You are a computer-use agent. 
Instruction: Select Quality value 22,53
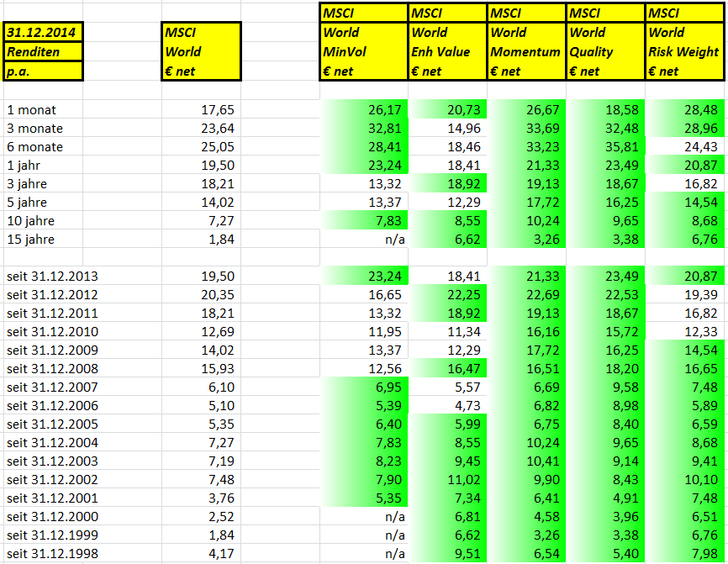coord(622,295)
